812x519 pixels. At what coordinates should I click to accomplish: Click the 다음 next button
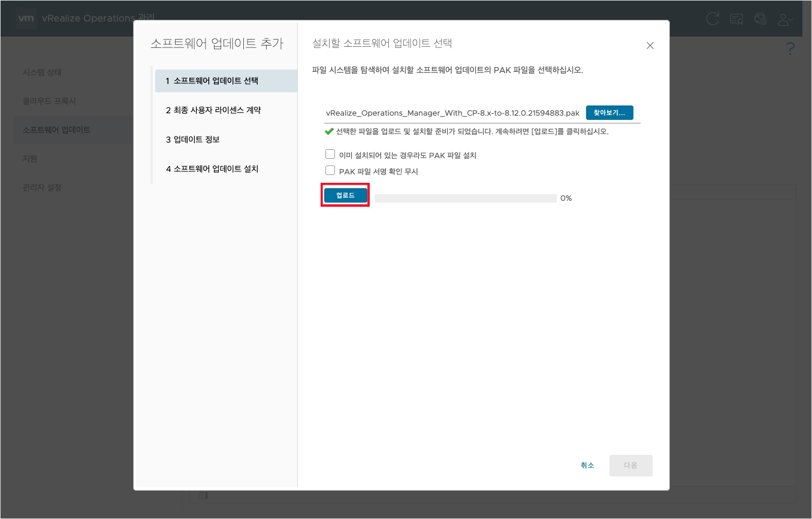coord(630,466)
